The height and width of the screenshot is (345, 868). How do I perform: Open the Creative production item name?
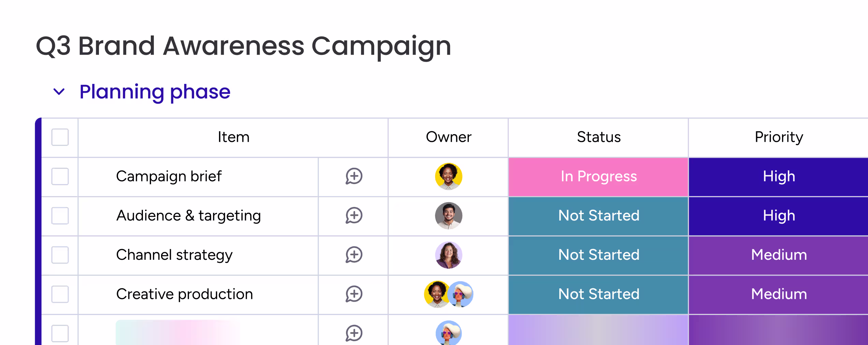184,294
